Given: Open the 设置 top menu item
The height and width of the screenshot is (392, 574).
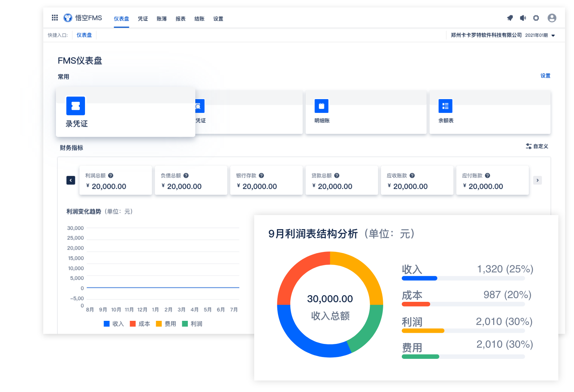Looking at the screenshot, I should tap(218, 19).
